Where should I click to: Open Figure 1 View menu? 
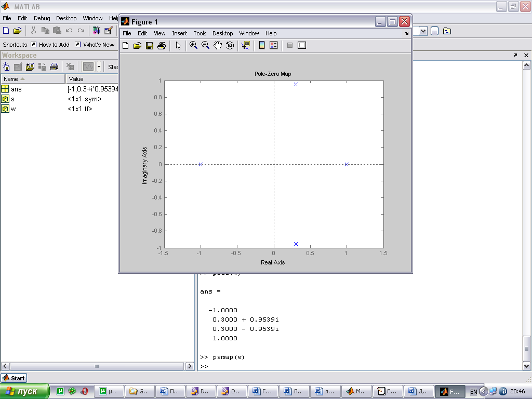(159, 33)
